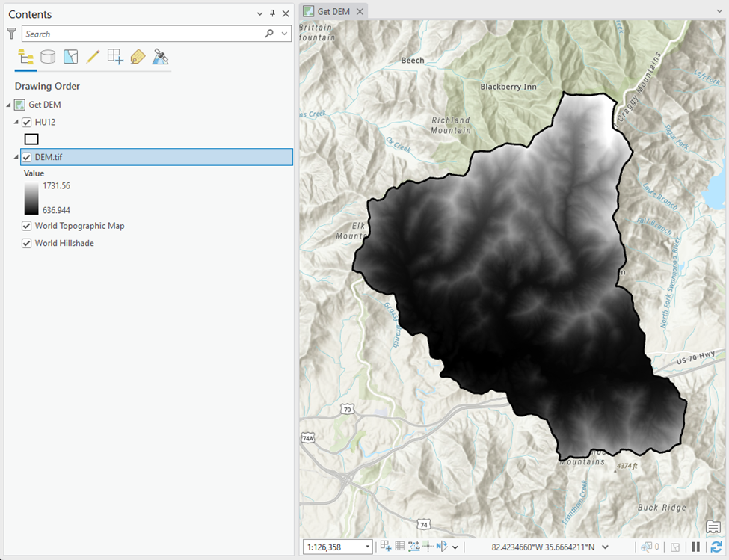Select the Get DEM map view tab
The width and height of the screenshot is (729, 560).
[x=333, y=11]
